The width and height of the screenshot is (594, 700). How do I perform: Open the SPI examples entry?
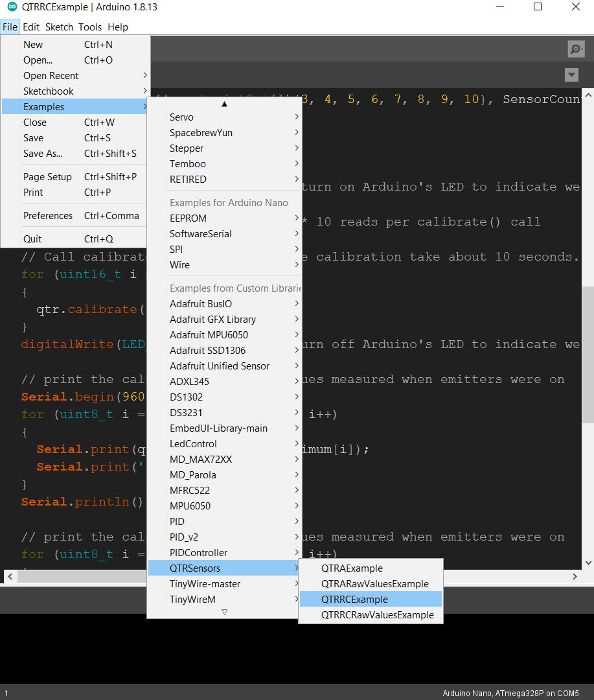coord(225,250)
